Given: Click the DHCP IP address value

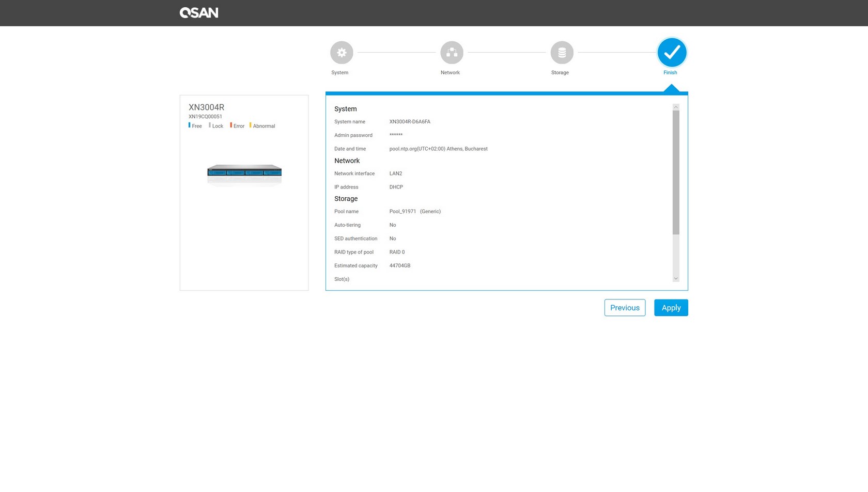Looking at the screenshot, I should (396, 187).
